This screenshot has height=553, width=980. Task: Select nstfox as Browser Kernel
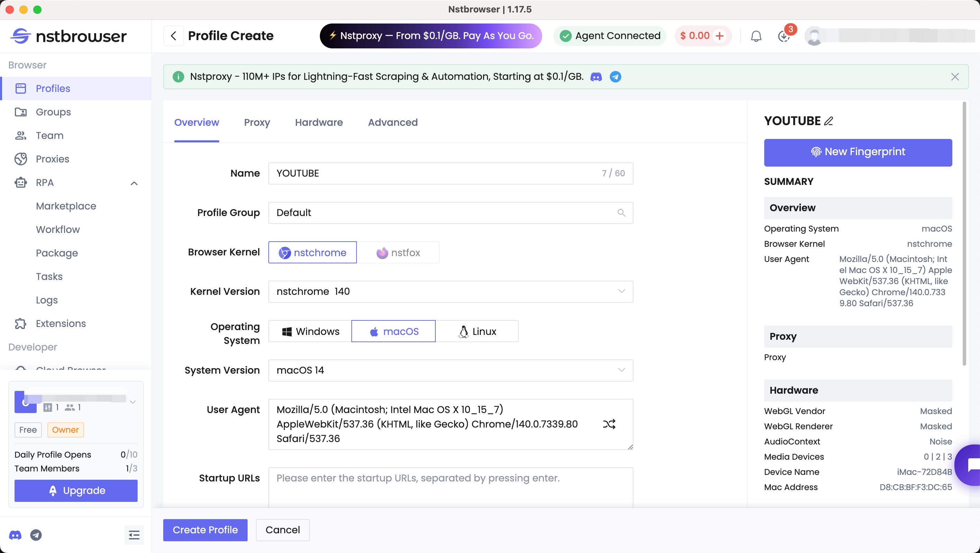coord(399,252)
